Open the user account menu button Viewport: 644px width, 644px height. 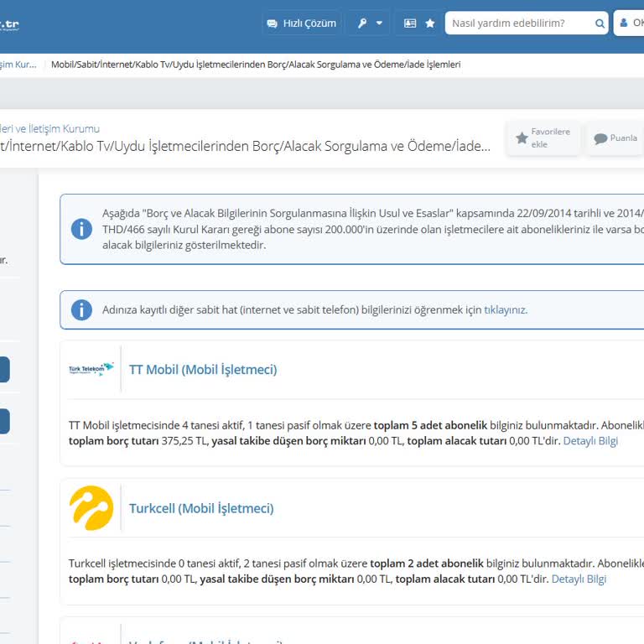coord(629,23)
